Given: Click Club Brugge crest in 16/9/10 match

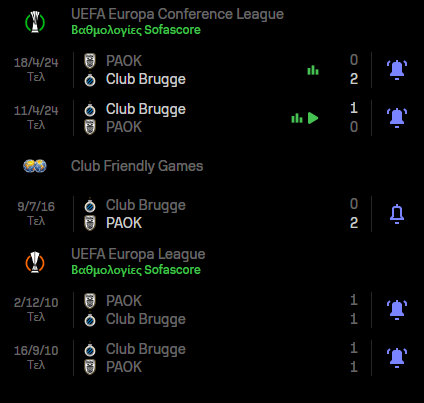Looking at the screenshot, I should pos(90,349).
